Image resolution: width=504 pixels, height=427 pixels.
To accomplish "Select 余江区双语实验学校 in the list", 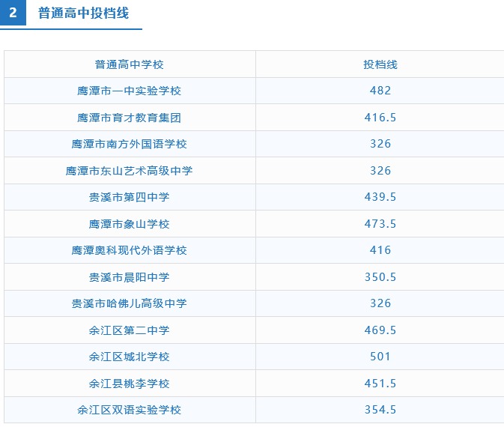I will coord(130,410).
